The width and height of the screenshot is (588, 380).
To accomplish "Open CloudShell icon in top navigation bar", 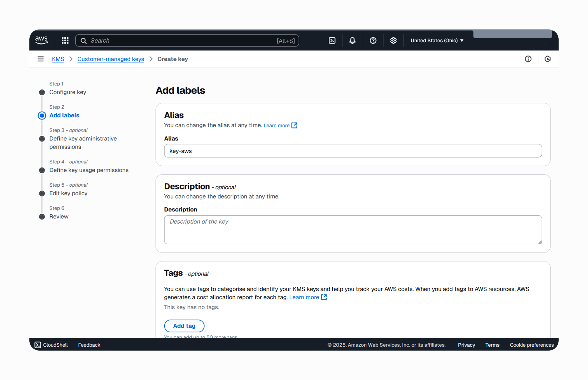I will point(332,41).
